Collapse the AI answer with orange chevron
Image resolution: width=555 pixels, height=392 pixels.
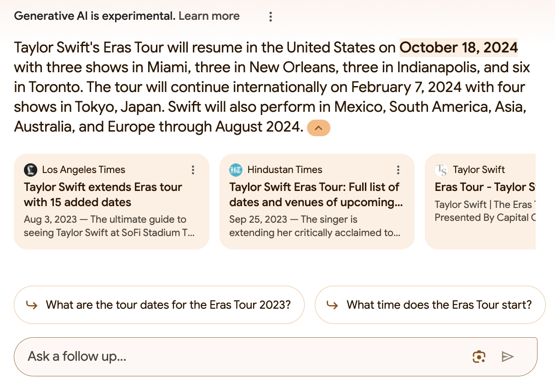(x=318, y=127)
